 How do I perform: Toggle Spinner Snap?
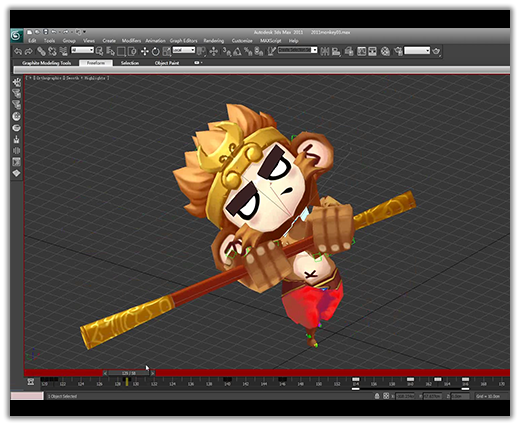tap(259, 51)
